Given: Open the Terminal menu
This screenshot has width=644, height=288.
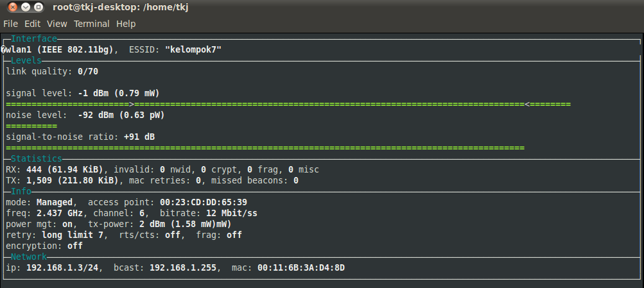Looking at the screenshot, I should point(92,24).
